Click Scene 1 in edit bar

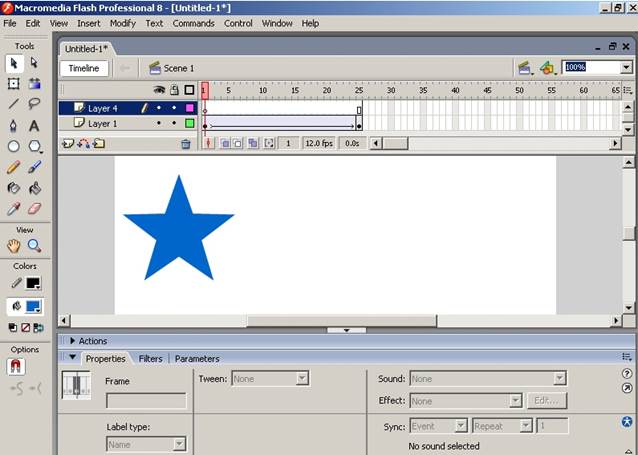click(x=171, y=68)
